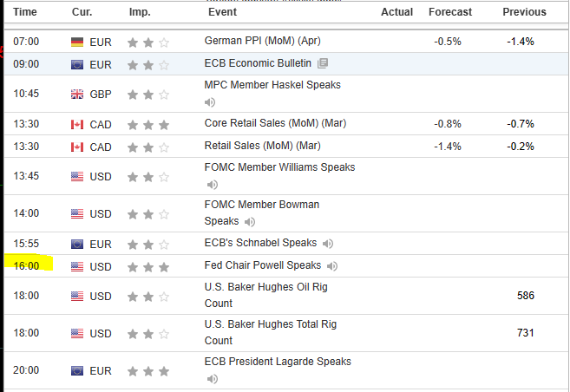Click the Imp. column header
This screenshot has height=392, width=570.
[x=139, y=12]
